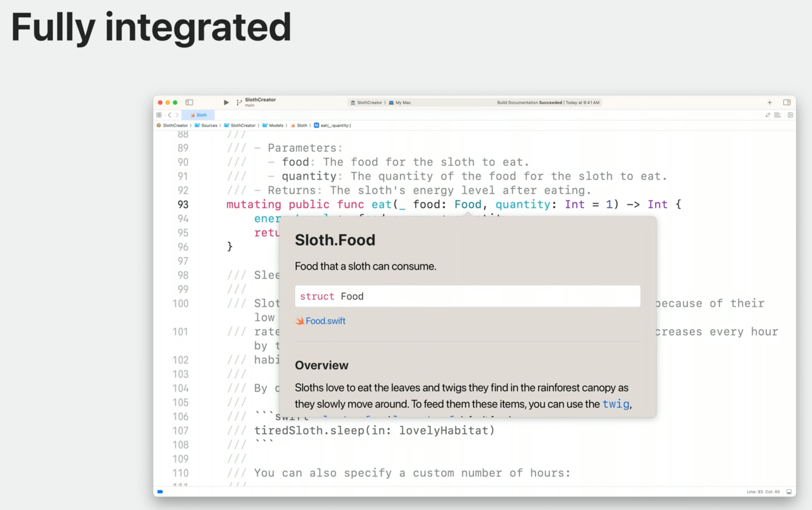
Task: Open the editor options lines menu
Action: (x=778, y=115)
